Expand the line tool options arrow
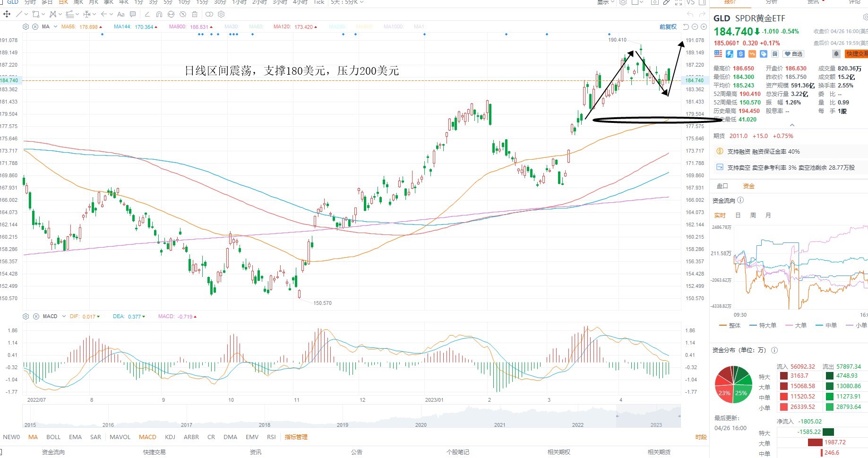The width and height of the screenshot is (868, 458). (x=26, y=14)
